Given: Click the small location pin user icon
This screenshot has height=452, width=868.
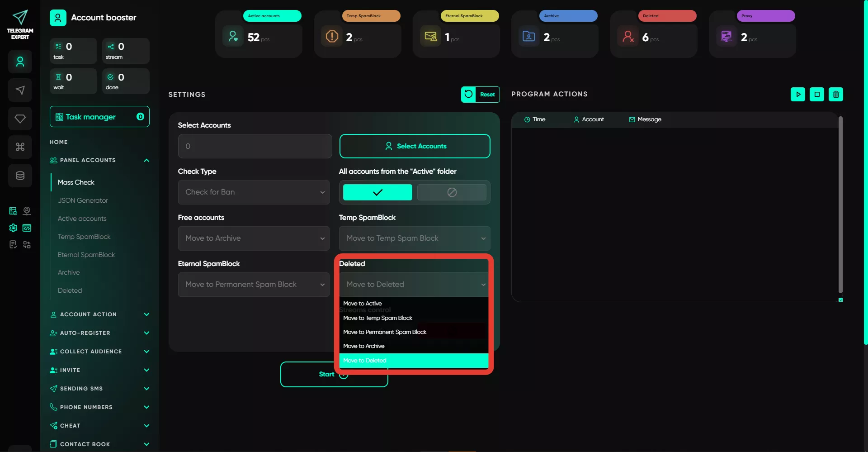Looking at the screenshot, I should (27, 211).
